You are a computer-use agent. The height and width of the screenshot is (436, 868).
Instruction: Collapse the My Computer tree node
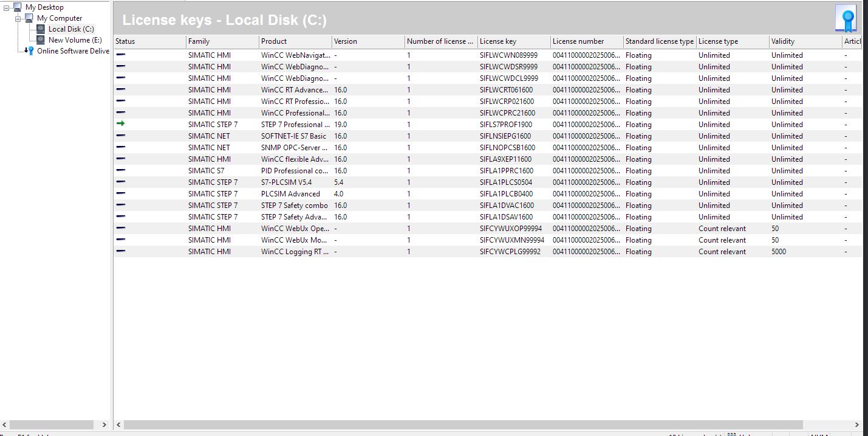18,18
